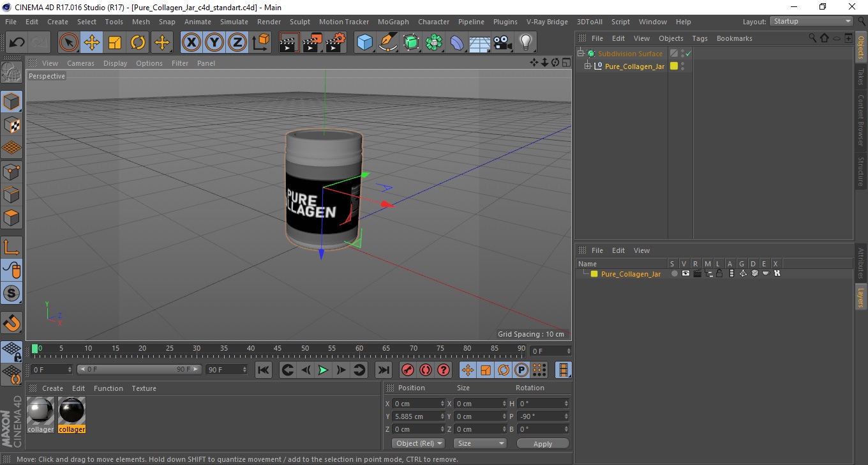Select first collager material thumbnail
The image size is (868, 465).
[40, 411]
